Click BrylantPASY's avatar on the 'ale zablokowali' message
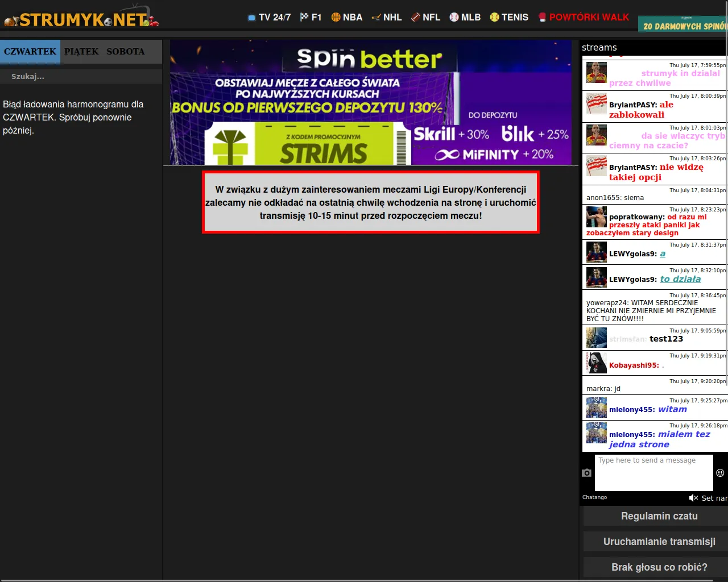This screenshot has width=728, height=582. click(x=597, y=103)
